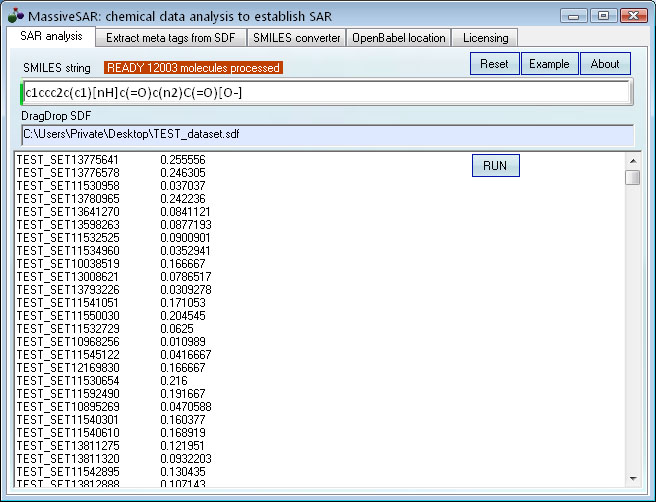Open the Licensing tab
The height and width of the screenshot is (502, 656).
tap(485, 37)
